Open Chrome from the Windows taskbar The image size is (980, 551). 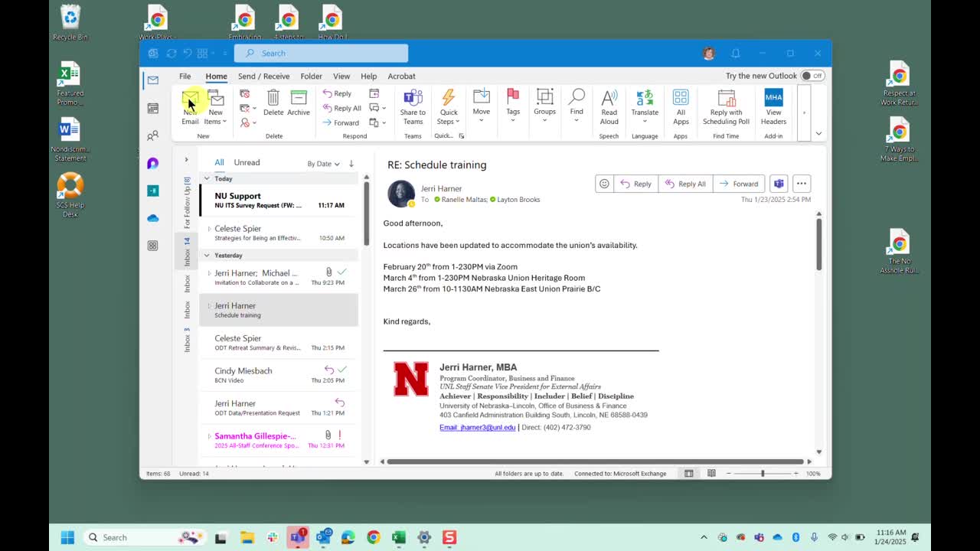[373, 537]
